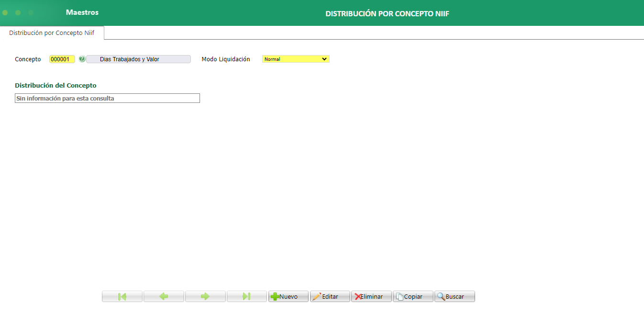The width and height of the screenshot is (644, 315).
Task: Click the document icon on Copiar
Action: point(399,296)
